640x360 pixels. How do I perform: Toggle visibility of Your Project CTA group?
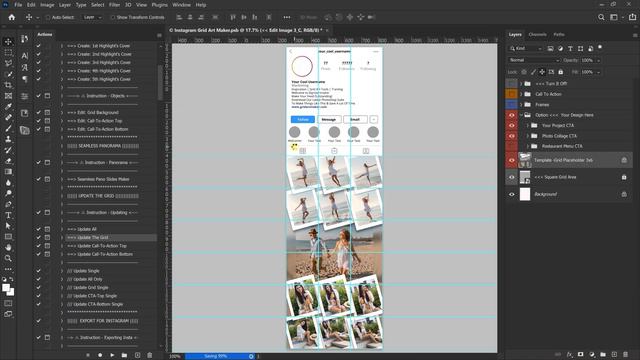point(511,125)
